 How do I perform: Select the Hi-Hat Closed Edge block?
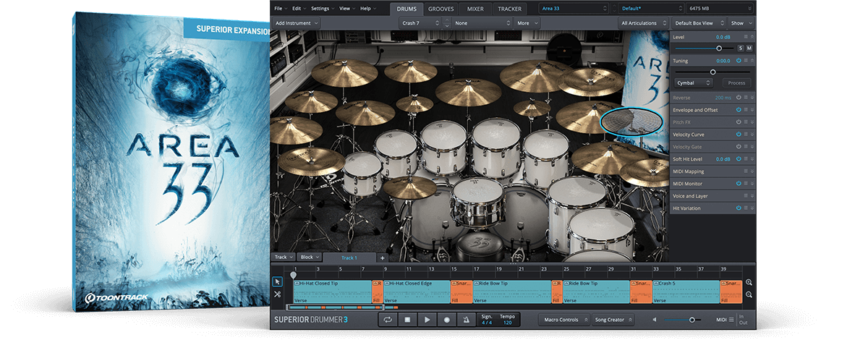point(417,292)
